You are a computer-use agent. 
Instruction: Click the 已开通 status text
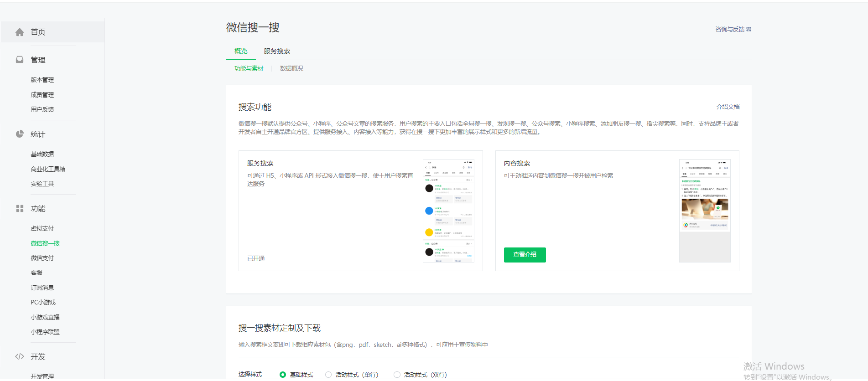[x=256, y=258]
